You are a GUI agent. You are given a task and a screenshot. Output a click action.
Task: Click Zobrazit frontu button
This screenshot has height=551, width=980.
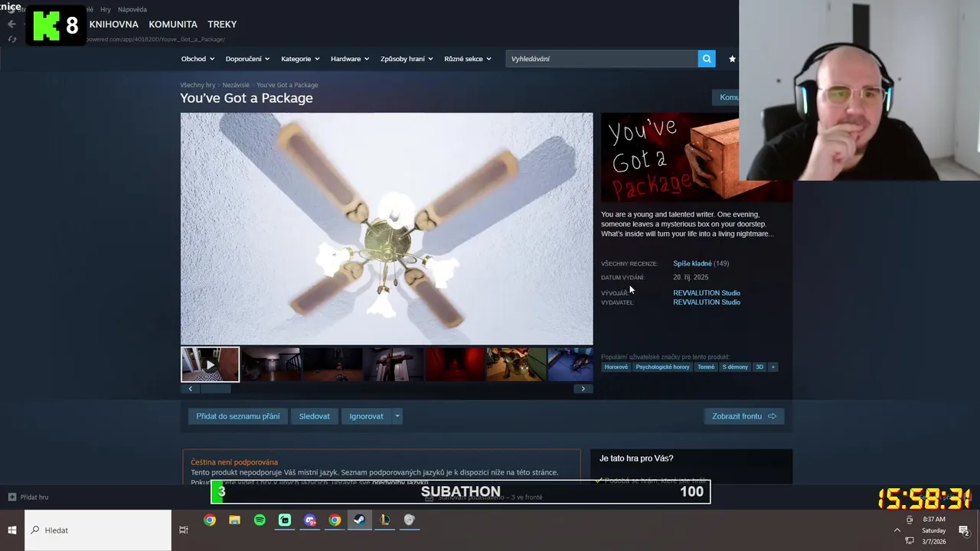coord(743,416)
